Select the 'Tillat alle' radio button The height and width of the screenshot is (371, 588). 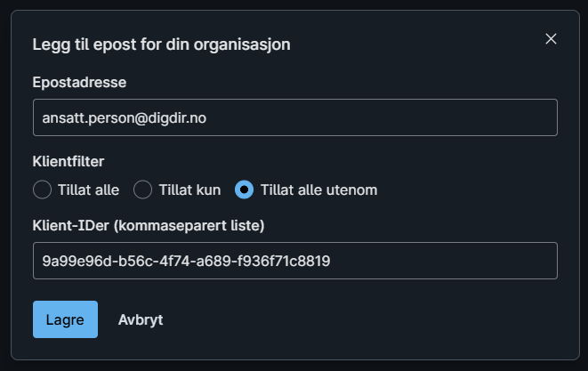click(x=42, y=190)
